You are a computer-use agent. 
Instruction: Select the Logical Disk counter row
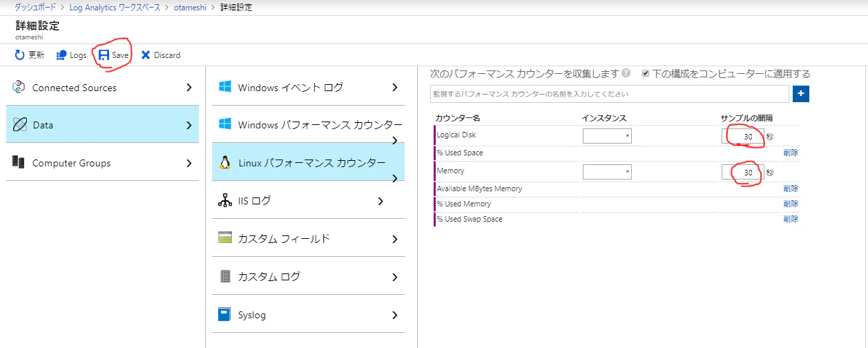tap(617, 136)
